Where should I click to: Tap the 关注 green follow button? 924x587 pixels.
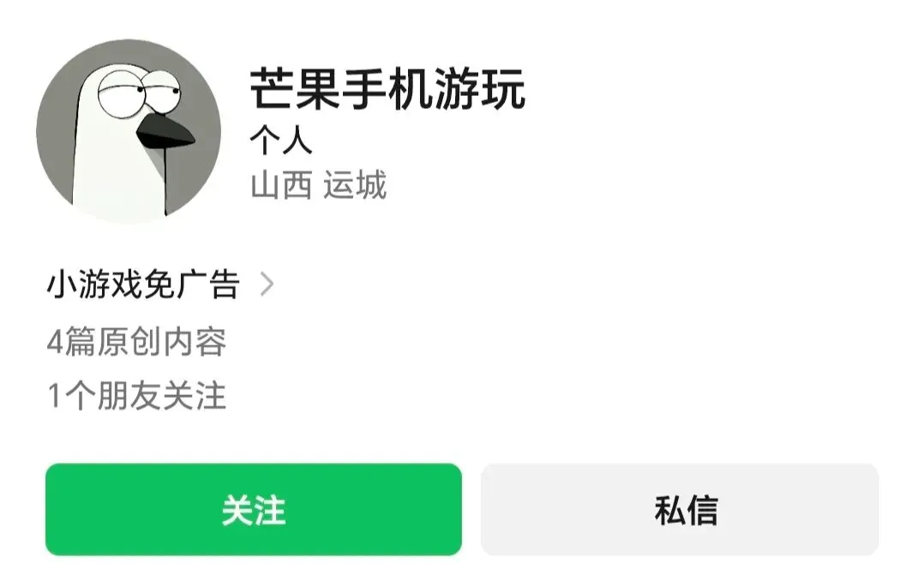coord(254,509)
